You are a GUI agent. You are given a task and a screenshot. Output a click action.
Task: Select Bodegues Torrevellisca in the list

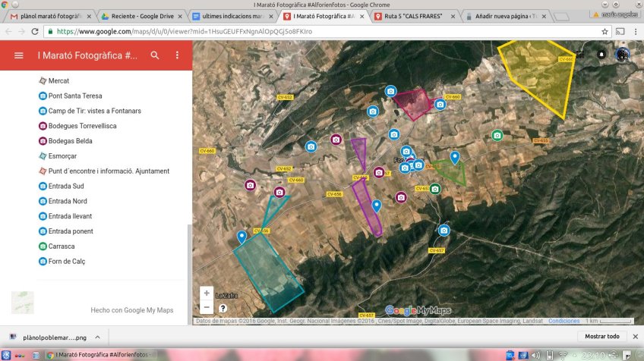click(82, 126)
